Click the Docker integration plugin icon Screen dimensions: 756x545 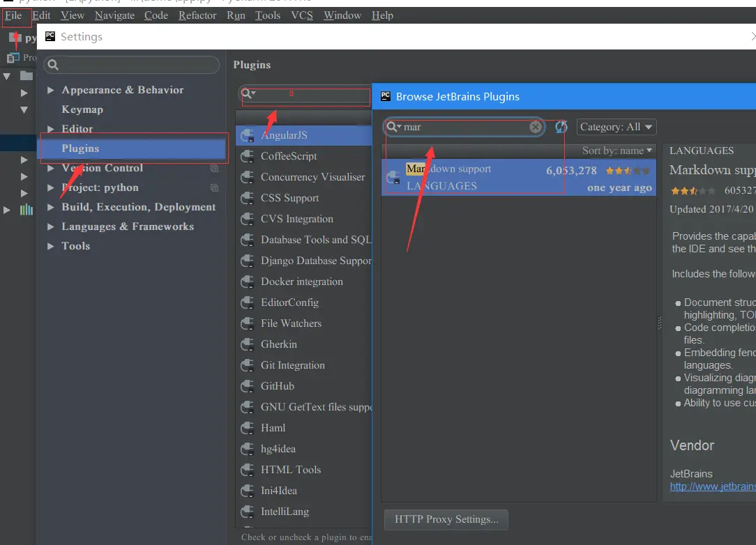pyautogui.click(x=248, y=282)
